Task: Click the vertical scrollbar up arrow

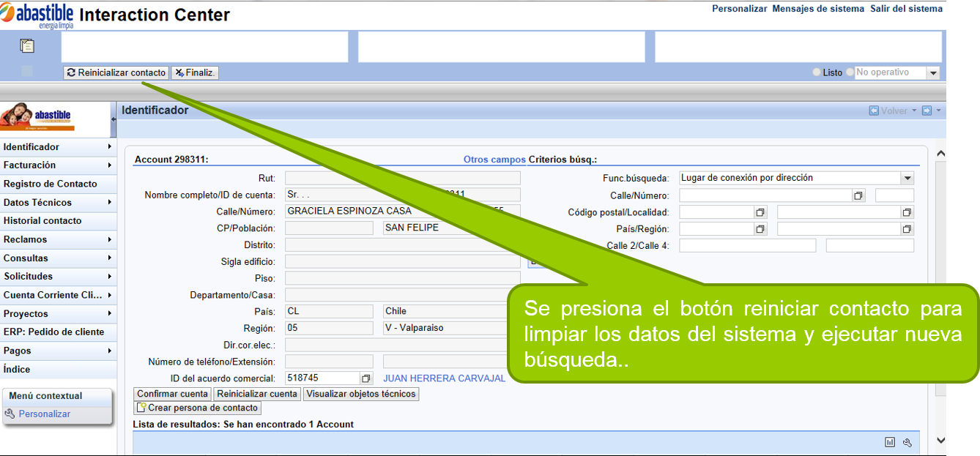Action: click(x=941, y=154)
